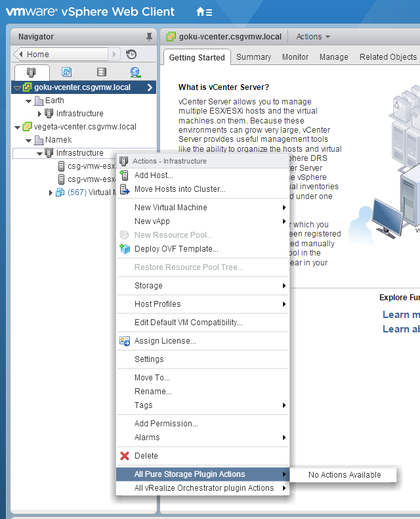
Task: Click the Virtual Machines (567) folder icon
Action: [x=60, y=192]
